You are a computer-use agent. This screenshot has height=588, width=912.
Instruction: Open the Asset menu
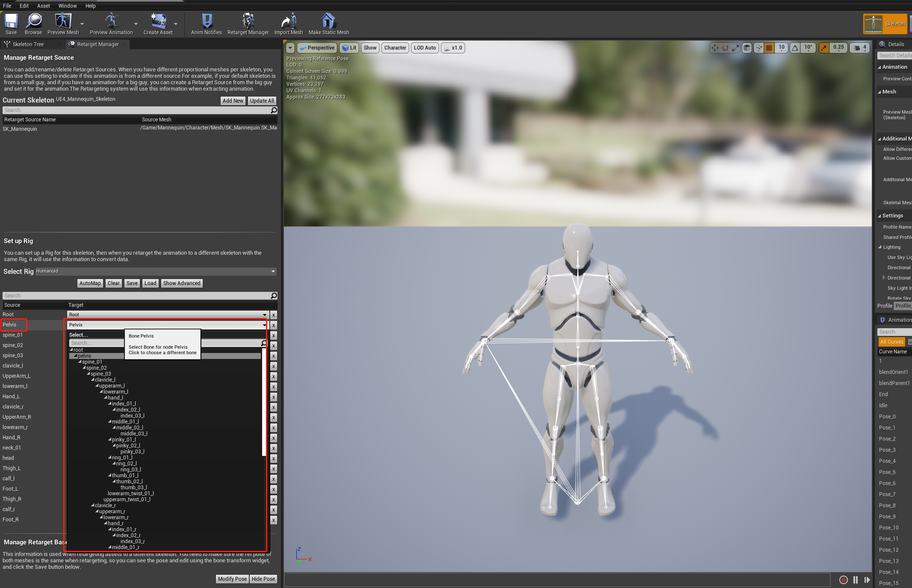pyautogui.click(x=43, y=6)
